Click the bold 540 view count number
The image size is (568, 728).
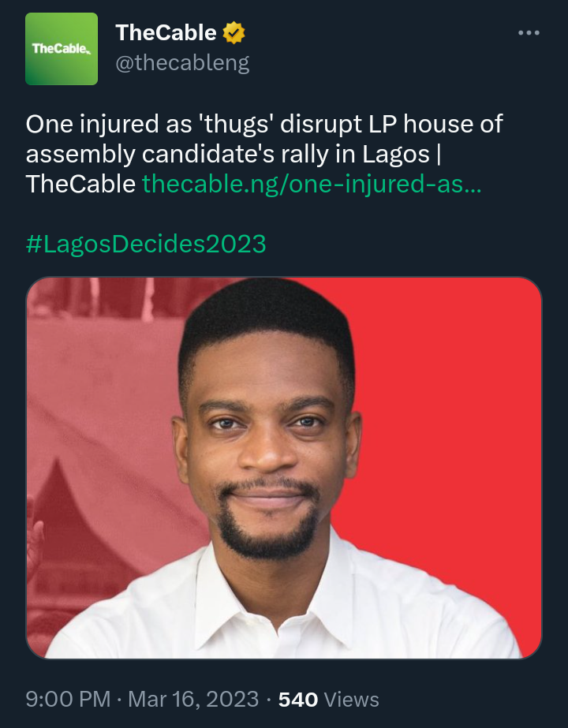pyautogui.click(x=299, y=699)
